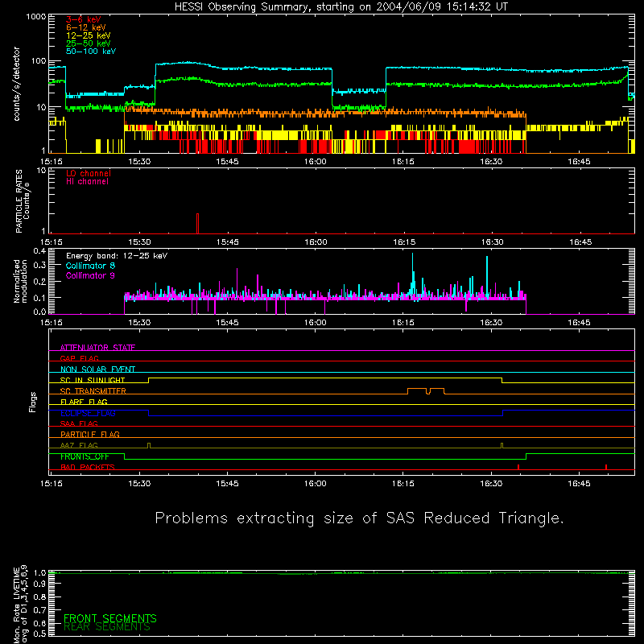Click the SAA_FLAG label

tap(79, 423)
